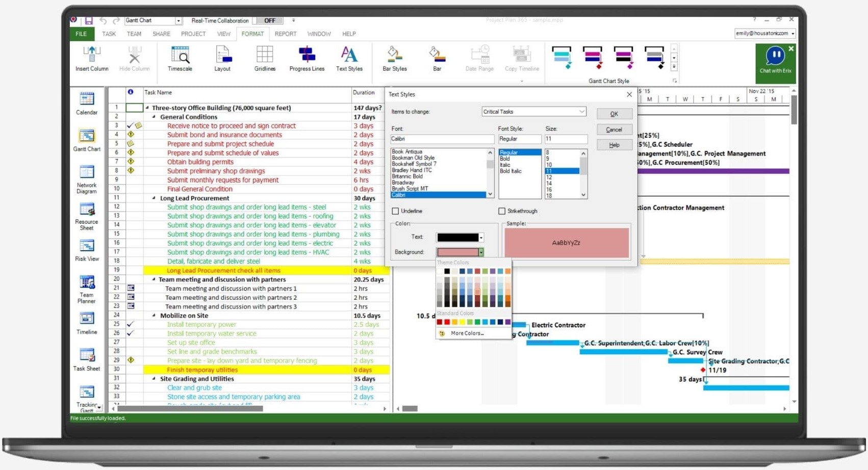Check the Strikethrough option
Viewport: 868px width, 470px height.
tap(502, 211)
